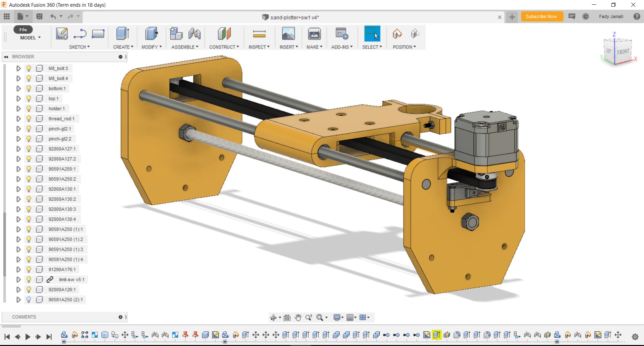The image size is (644, 346).
Task: Select the Extrude tool in Create
Action: click(x=122, y=34)
